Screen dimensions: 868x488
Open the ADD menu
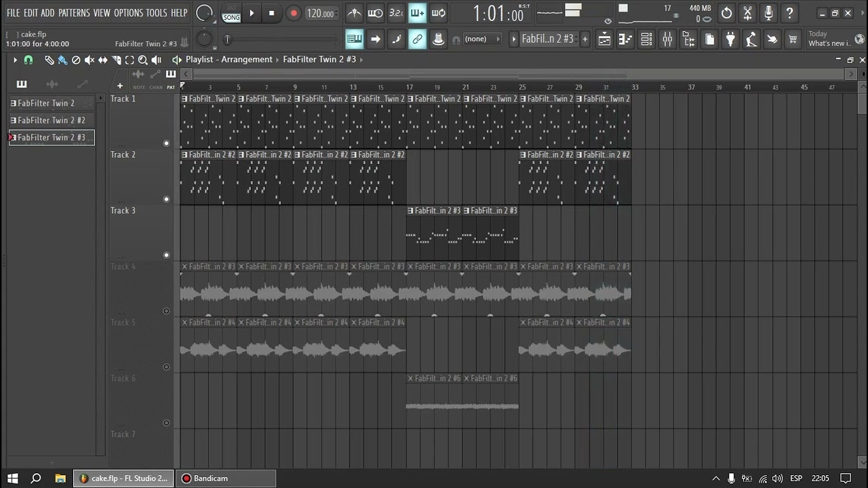tap(47, 13)
